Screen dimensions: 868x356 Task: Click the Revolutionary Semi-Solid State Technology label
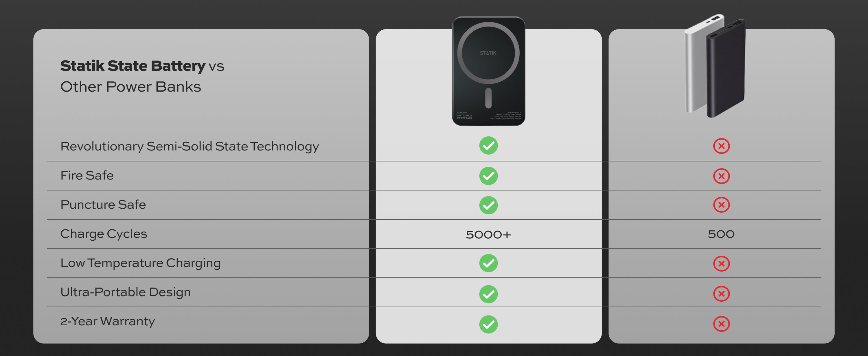click(x=190, y=147)
